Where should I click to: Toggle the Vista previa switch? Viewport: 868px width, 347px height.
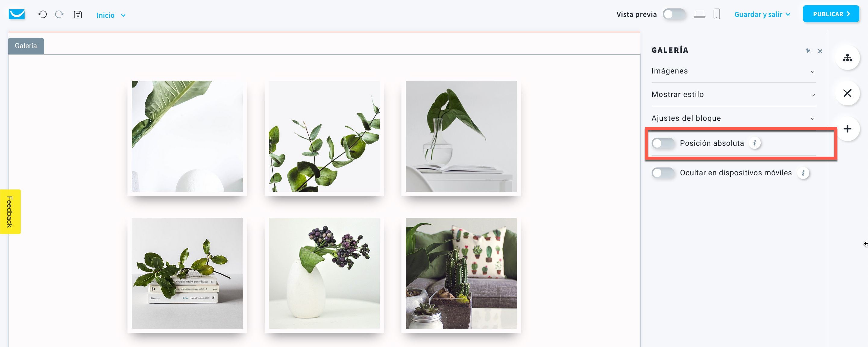coord(674,14)
